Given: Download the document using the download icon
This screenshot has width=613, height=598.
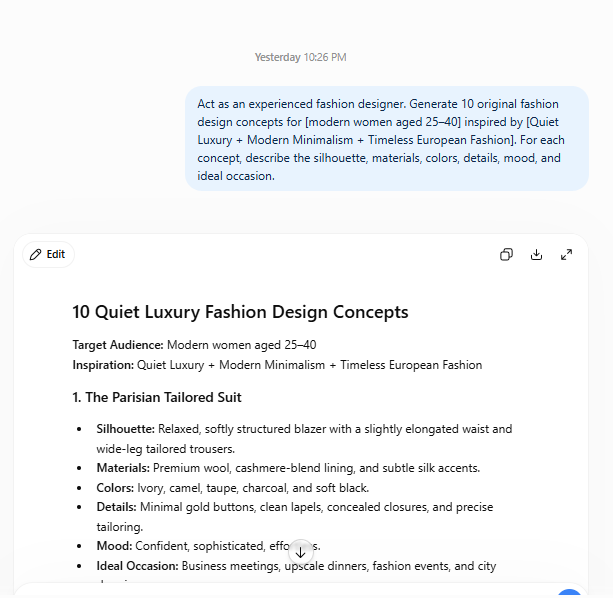Looking at the screenshot, I should coord(536,254).
